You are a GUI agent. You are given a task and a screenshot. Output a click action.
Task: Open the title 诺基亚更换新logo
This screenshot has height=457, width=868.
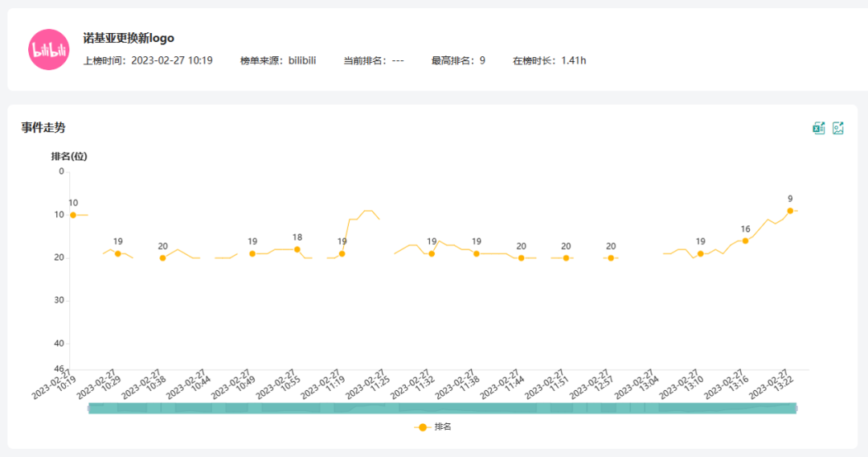coord(129,38)
